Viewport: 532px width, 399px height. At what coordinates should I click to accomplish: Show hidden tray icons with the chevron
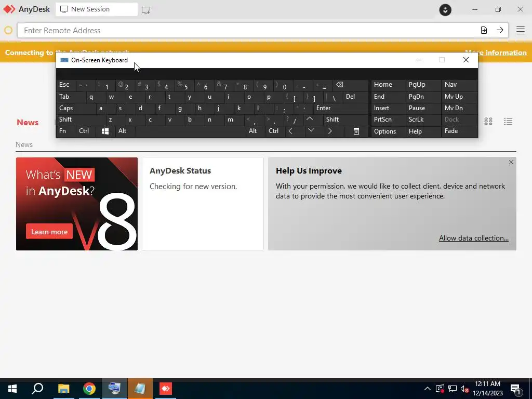click(428, 389)
